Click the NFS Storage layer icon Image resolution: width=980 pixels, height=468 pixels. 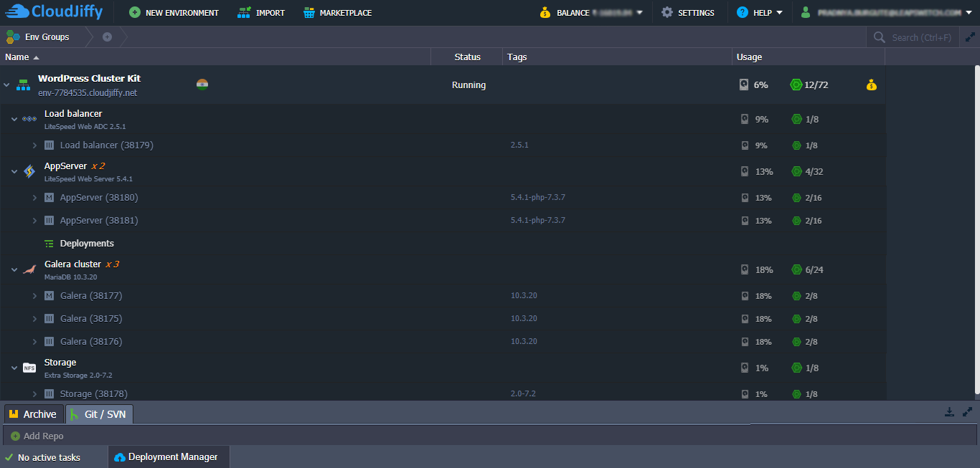click(29, 368)
